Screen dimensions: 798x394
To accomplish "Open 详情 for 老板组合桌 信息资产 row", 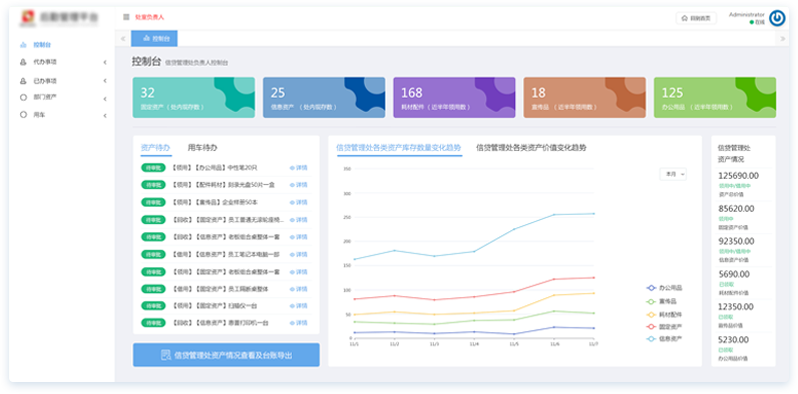I will point(299,237).
